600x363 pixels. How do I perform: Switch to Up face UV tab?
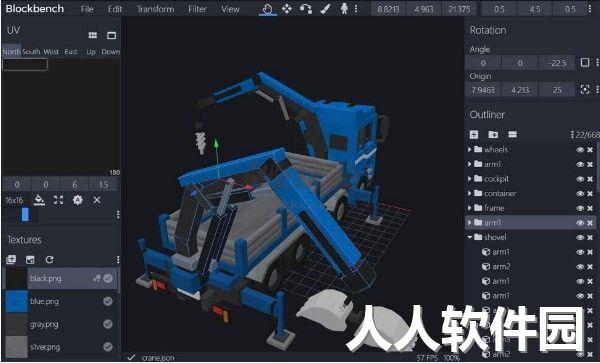(x=91, y=51)
